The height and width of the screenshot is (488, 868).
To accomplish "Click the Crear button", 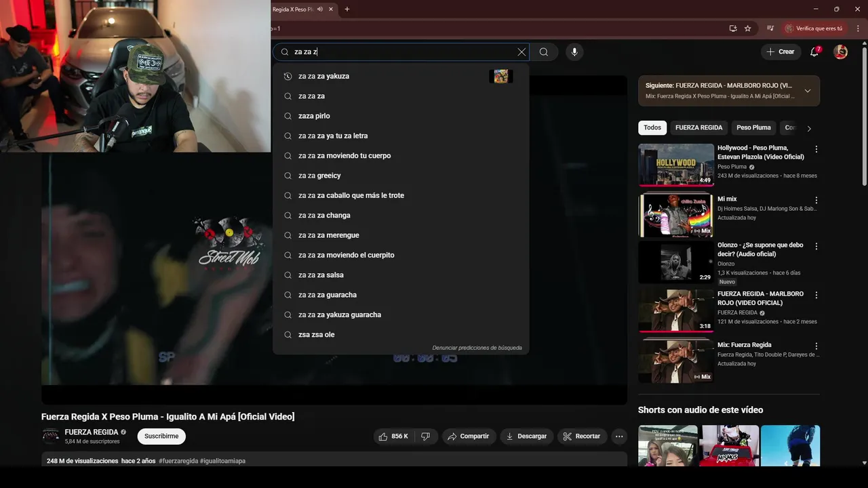I will [780, 52].
